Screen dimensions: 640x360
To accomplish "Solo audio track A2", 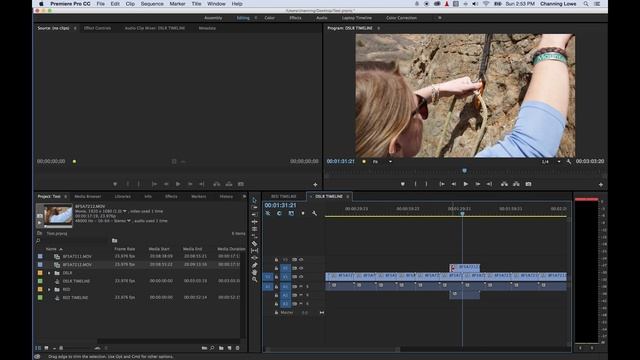I will pyautogui.click(x=307, y=295).
